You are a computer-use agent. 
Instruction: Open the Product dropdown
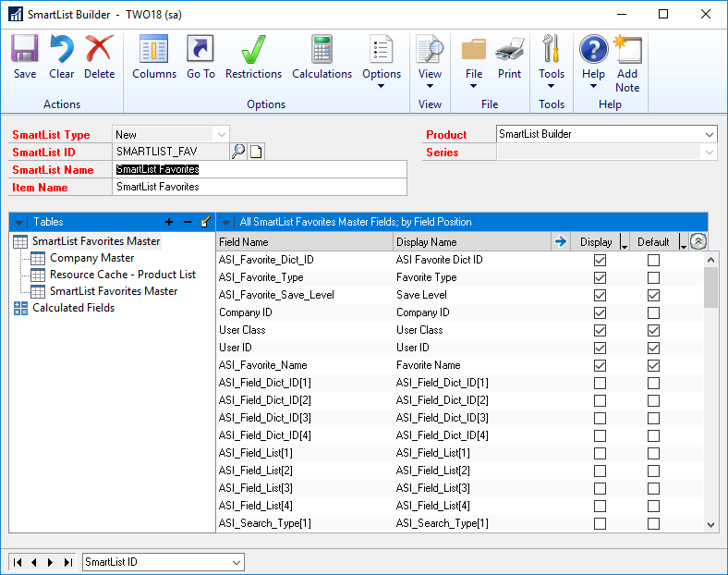click(709, 135)
